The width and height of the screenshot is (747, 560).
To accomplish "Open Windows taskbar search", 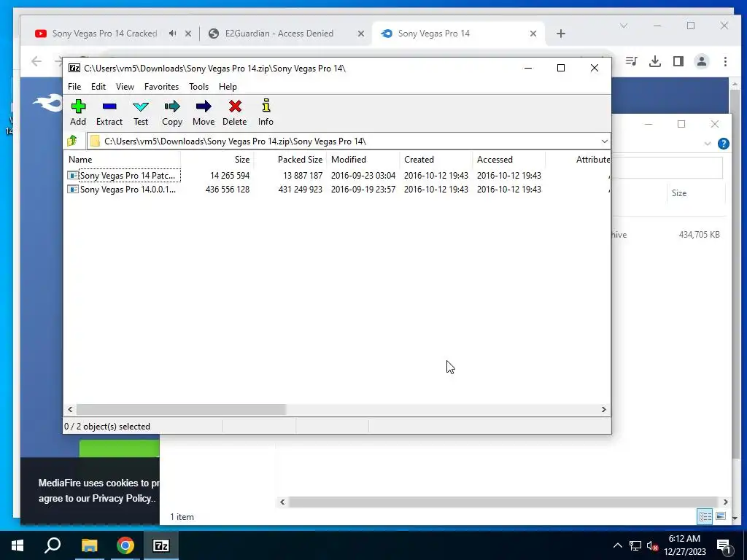I will tap(53, 545).
